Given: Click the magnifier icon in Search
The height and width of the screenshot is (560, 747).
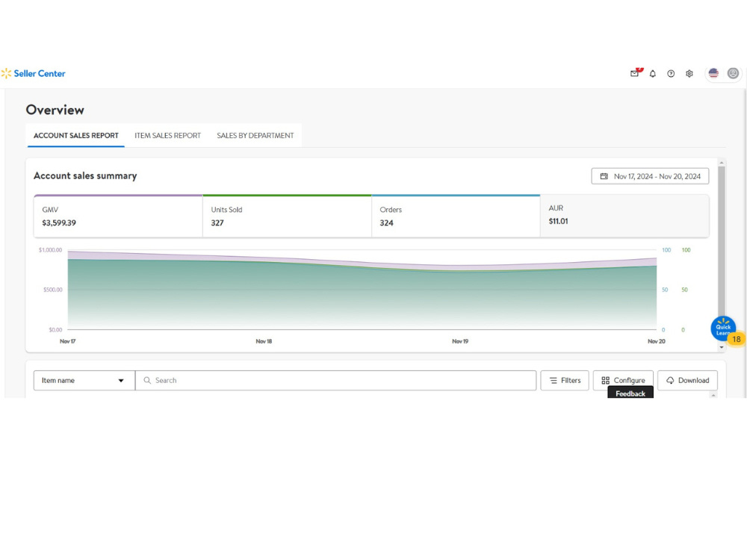Looking at the screenshot, I should [147, 381].
